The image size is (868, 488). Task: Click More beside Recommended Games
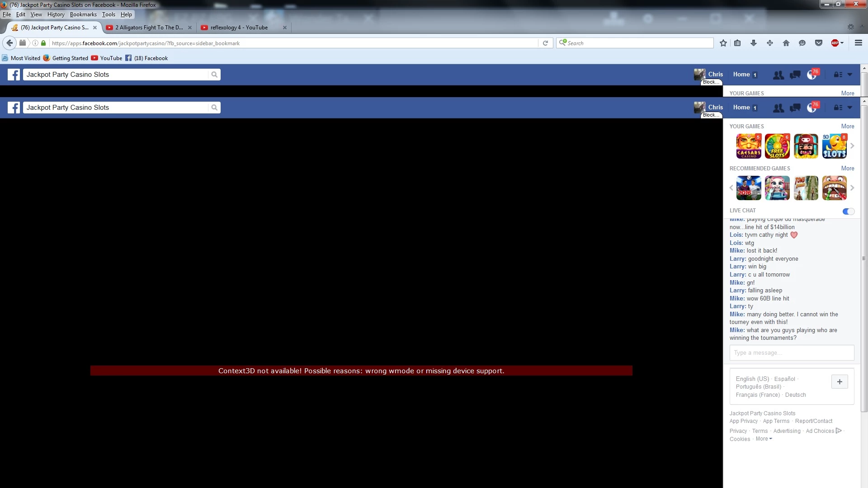[847, 168]
